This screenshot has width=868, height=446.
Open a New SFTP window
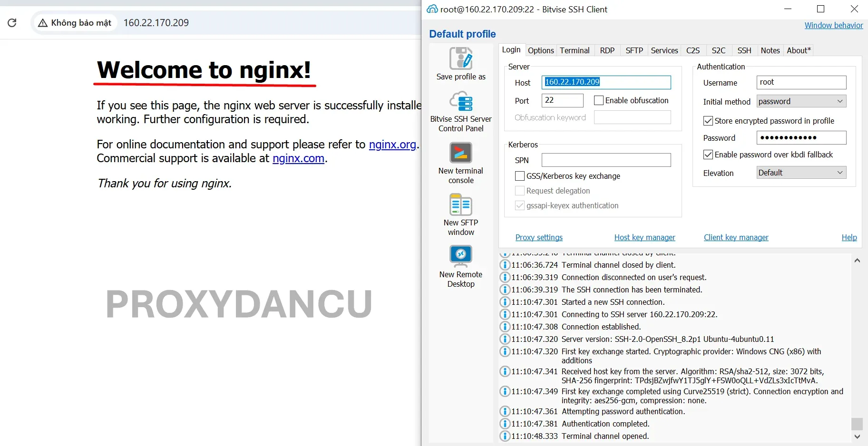tap(461, 205)
